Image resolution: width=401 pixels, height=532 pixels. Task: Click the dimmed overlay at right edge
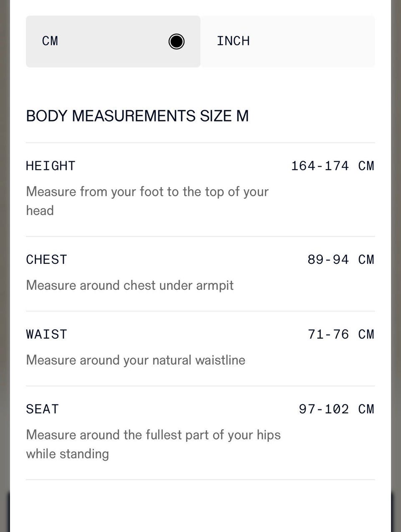point(396,251)
